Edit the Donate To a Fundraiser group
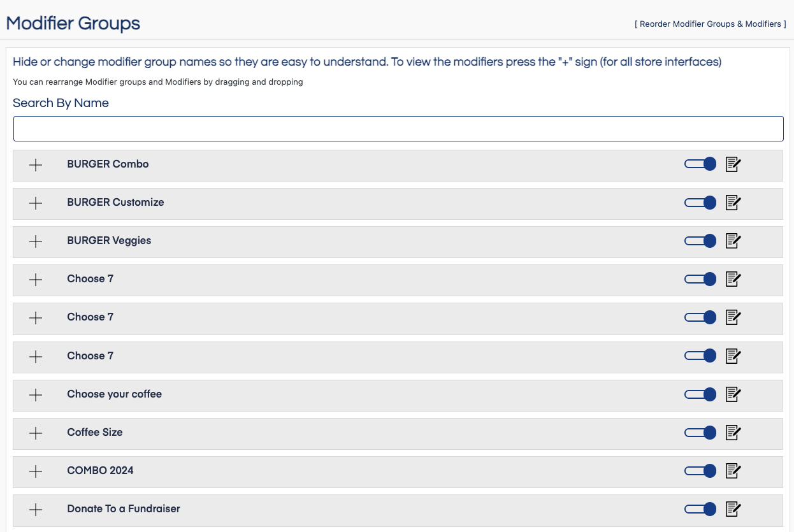Screen dimensions: 794x532 733,509
